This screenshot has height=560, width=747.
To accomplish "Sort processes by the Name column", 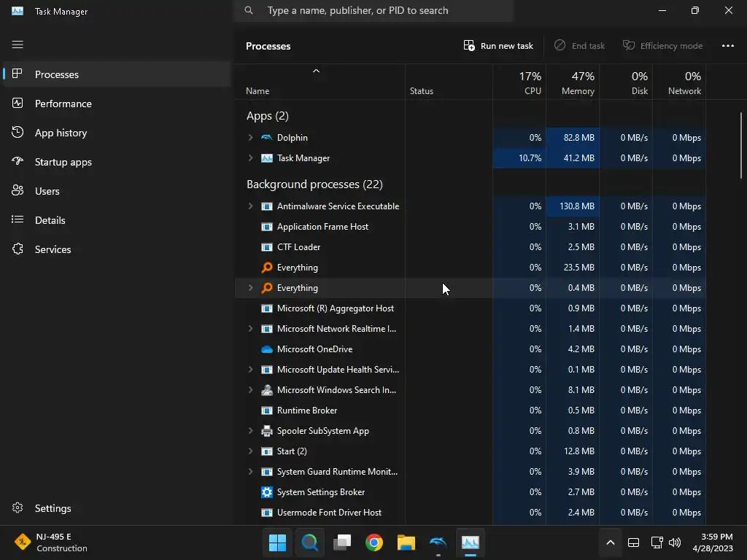I will pyautogui.click(x=320, y=82).
